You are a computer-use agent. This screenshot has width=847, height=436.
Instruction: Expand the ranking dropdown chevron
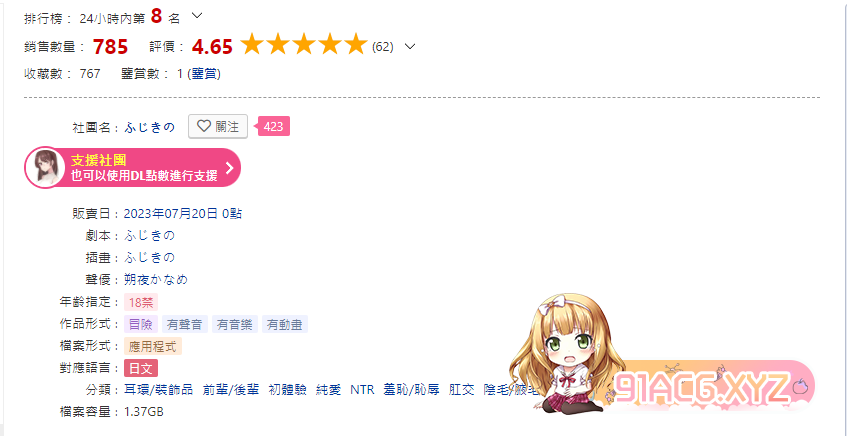[197, 16]
